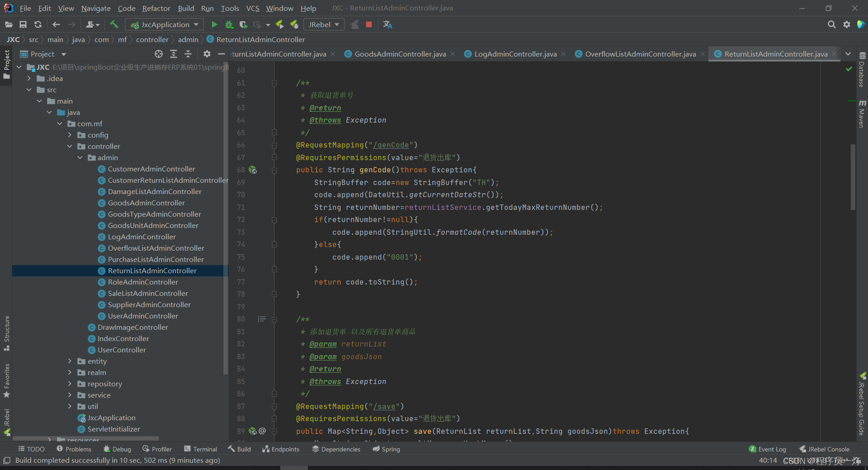Open Project panel options gear icon
The image size is (868, 470).
click(x=207, y=54)
